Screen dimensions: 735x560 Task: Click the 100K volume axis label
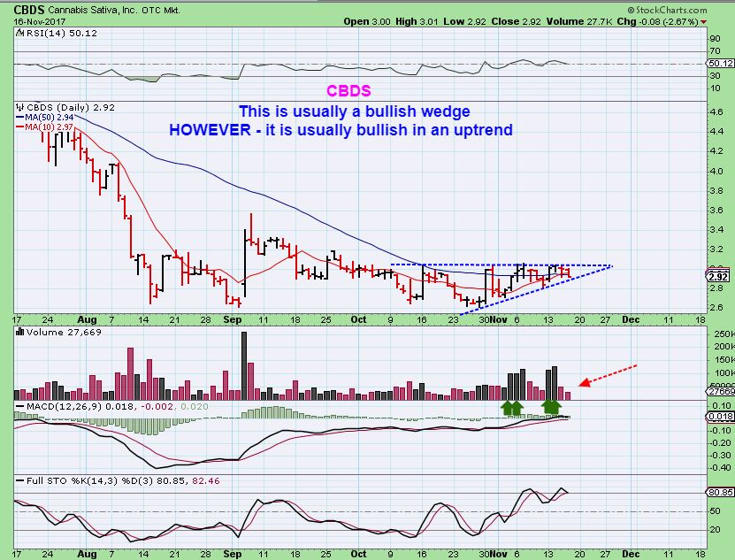[724, 373]
